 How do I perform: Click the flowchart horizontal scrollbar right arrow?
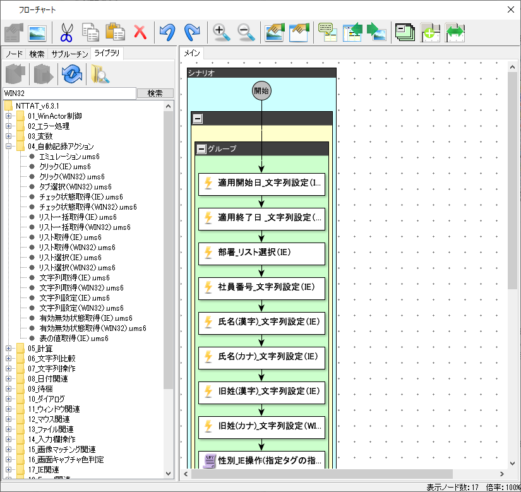(502, 474)
